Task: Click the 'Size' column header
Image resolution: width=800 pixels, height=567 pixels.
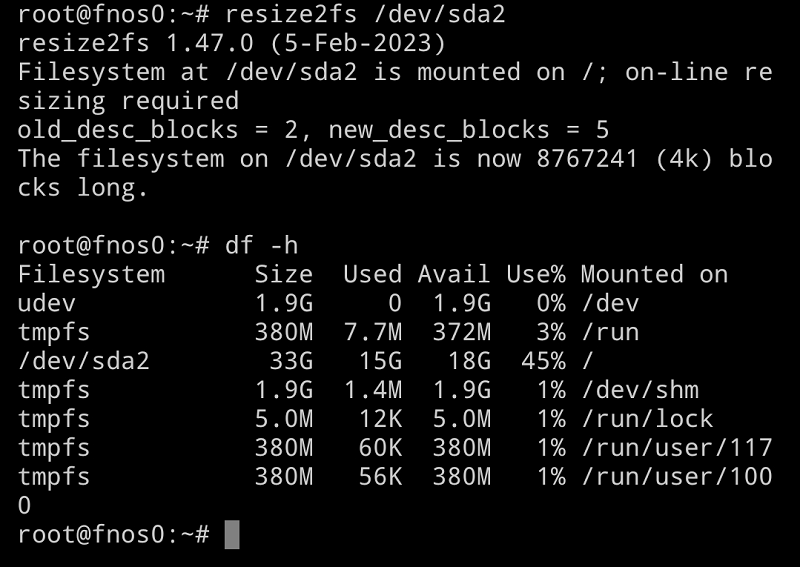Action: tap(283, 275)
